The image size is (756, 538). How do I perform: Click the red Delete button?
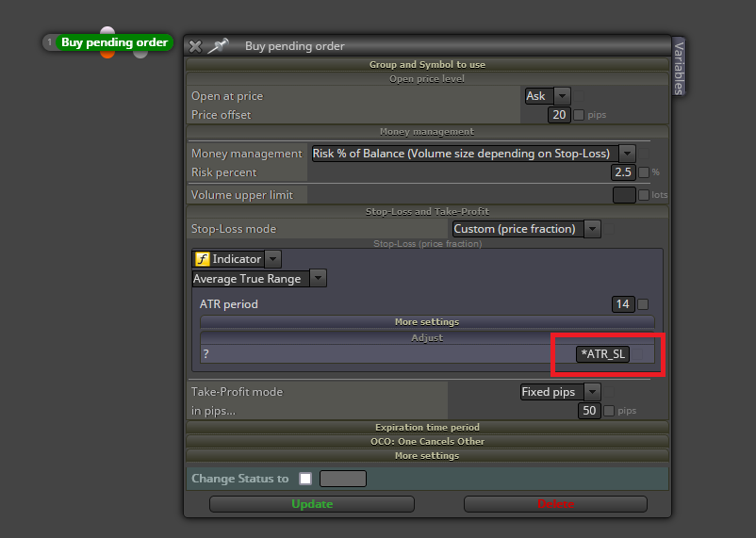pyautogui.click(x=555, y=504)
